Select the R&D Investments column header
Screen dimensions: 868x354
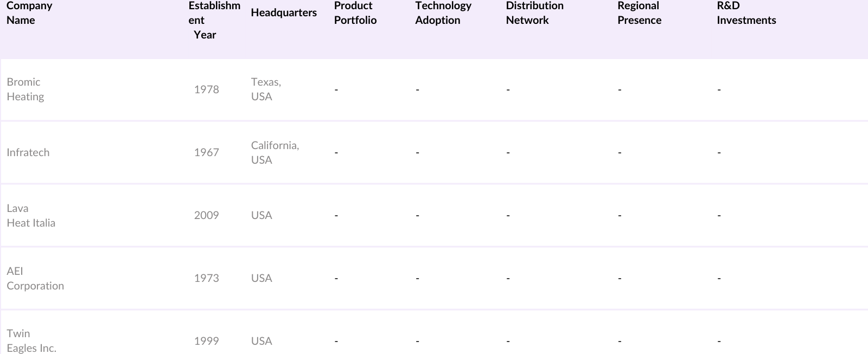tap(746, 13)
